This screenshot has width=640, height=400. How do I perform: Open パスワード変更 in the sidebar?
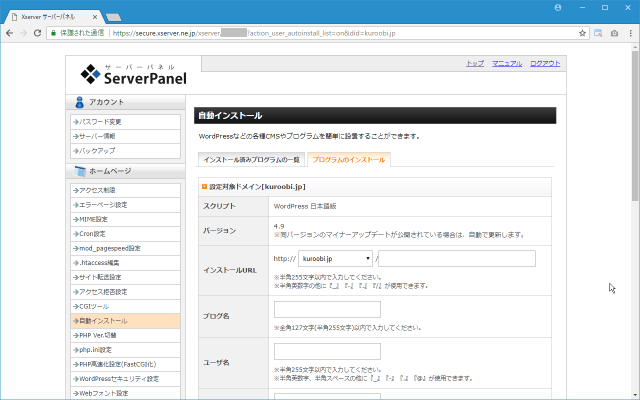tap(101, 121)
